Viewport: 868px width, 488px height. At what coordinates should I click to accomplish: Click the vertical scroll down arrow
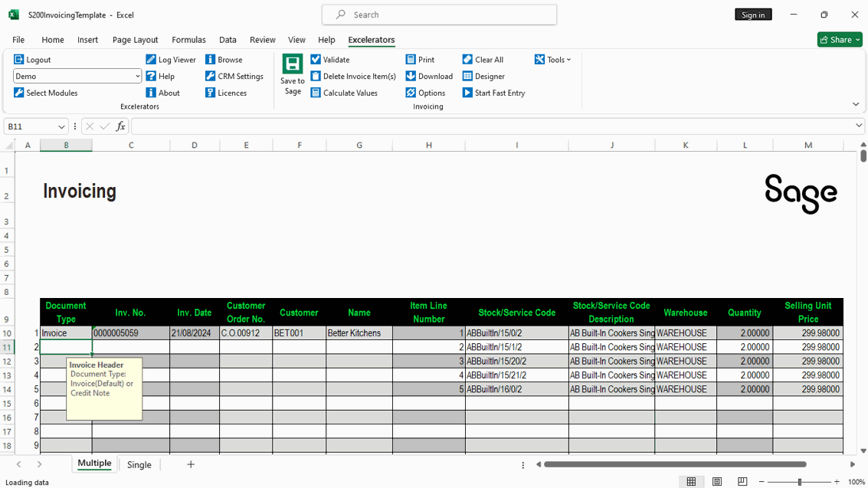coord(863,451)
